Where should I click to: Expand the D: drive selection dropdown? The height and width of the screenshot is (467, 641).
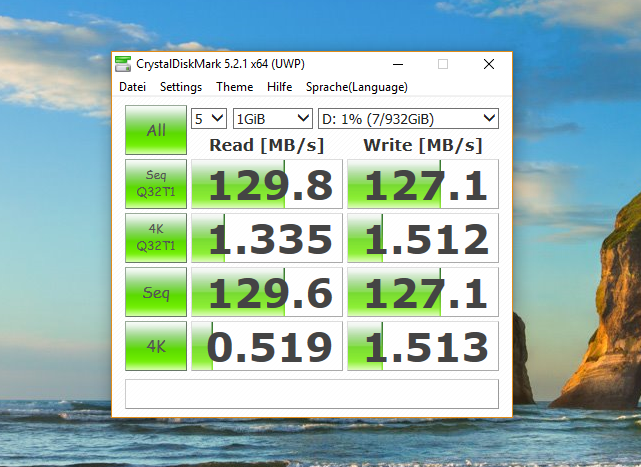click(408, 118)
